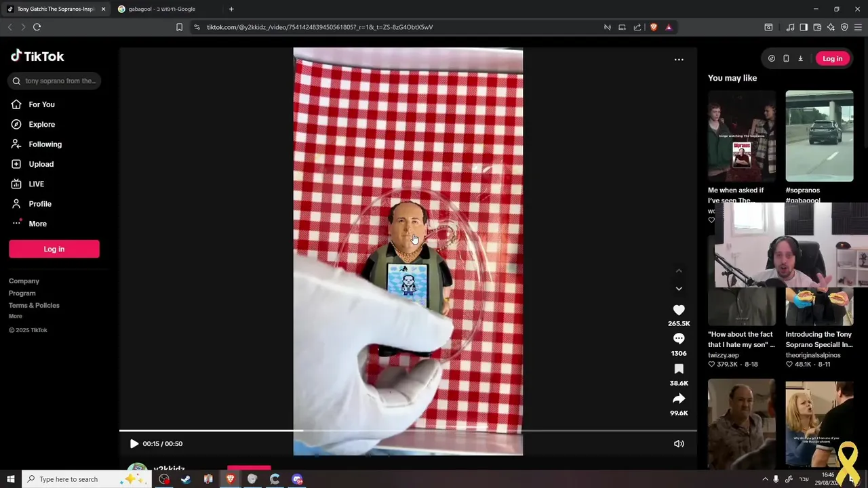Share the video with the arrow icon
The width and height of the screenshot is (868, 488).
[x=679, y=399]
